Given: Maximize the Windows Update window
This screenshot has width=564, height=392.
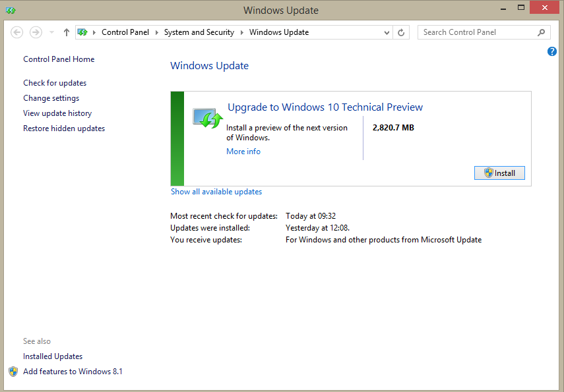Looking at the screenshot, I should pyautogui.click(x=521, y=8).
